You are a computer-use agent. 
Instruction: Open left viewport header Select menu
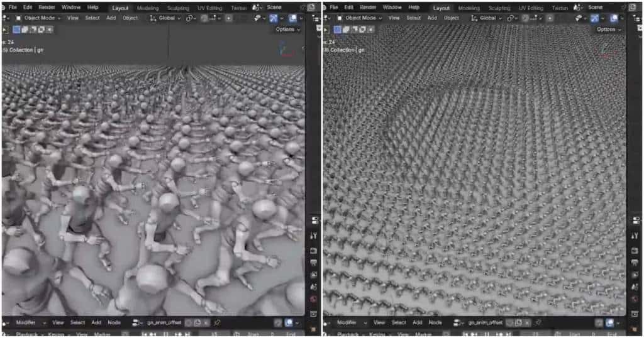(92, 18)
